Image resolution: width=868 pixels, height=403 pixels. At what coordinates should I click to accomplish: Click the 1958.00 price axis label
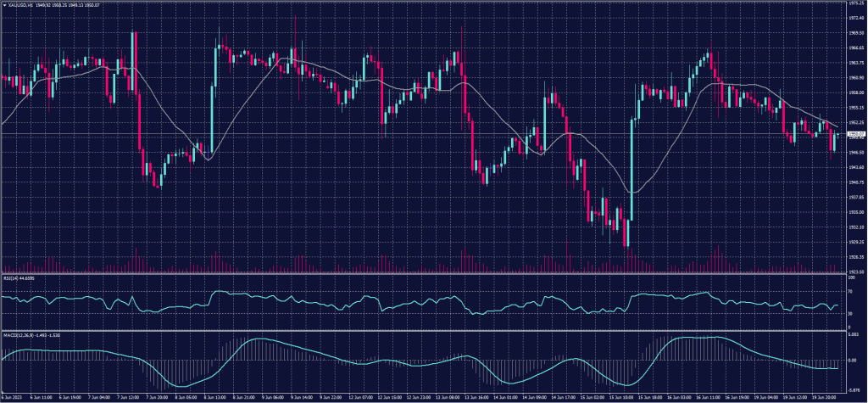tap(858, 92)
